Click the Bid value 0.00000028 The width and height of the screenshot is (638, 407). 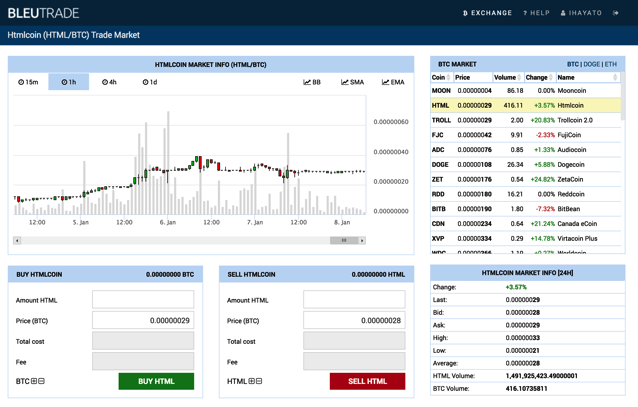click(523, 313)
